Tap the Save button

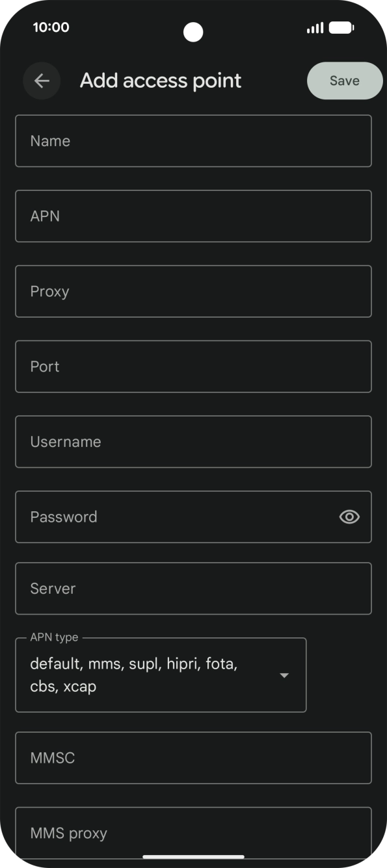tap(345, 81)
